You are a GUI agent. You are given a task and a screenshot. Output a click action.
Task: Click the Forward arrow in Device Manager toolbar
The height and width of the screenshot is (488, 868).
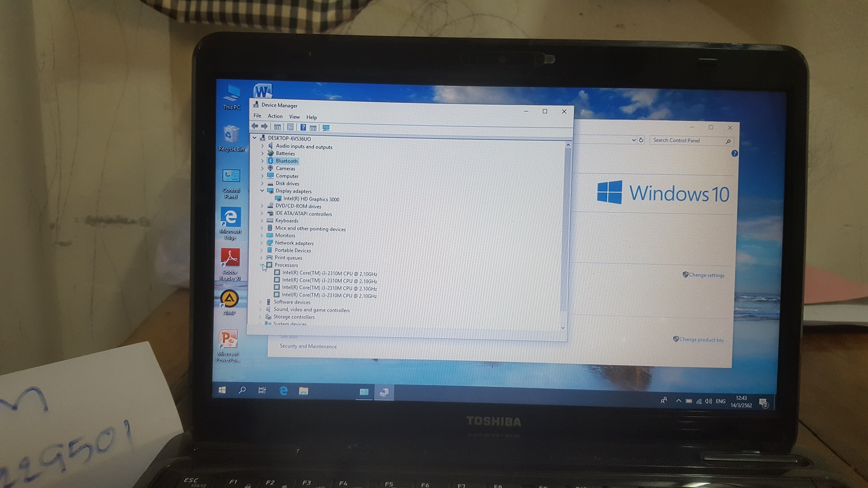pyautogui.click(x=265, y=126)
